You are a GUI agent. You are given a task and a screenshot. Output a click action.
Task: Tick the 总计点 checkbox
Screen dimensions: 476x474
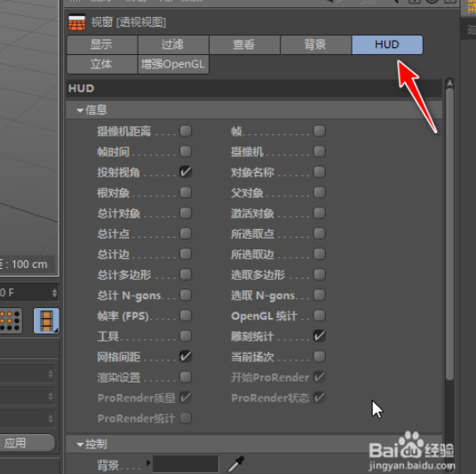pos(186,233)
